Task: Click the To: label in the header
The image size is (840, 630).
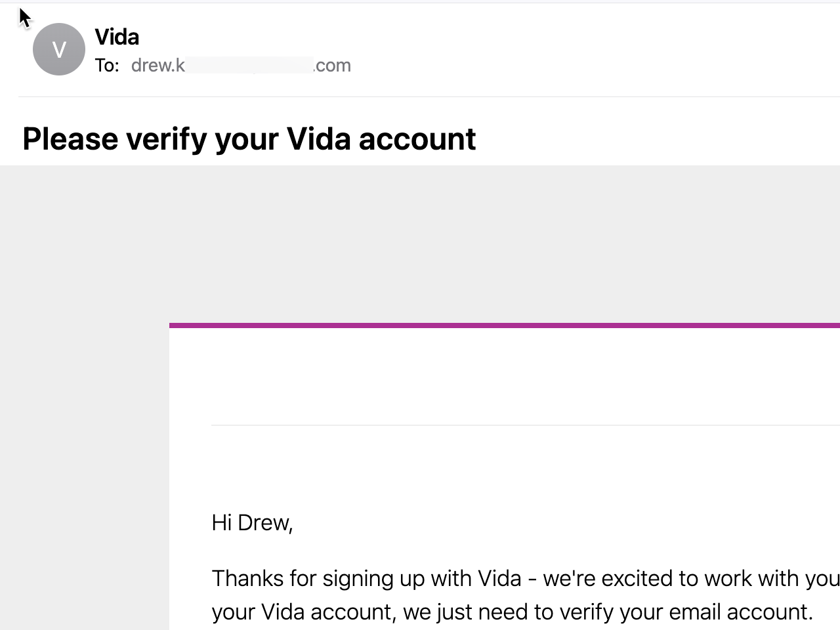Action: pyautogui.click(x=107, y=66)
